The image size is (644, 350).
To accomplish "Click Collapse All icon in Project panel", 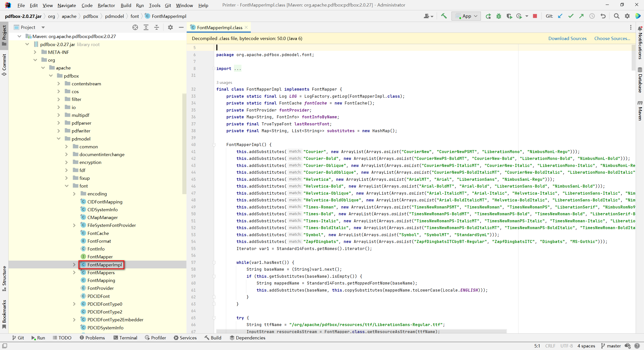I will 156,27.
